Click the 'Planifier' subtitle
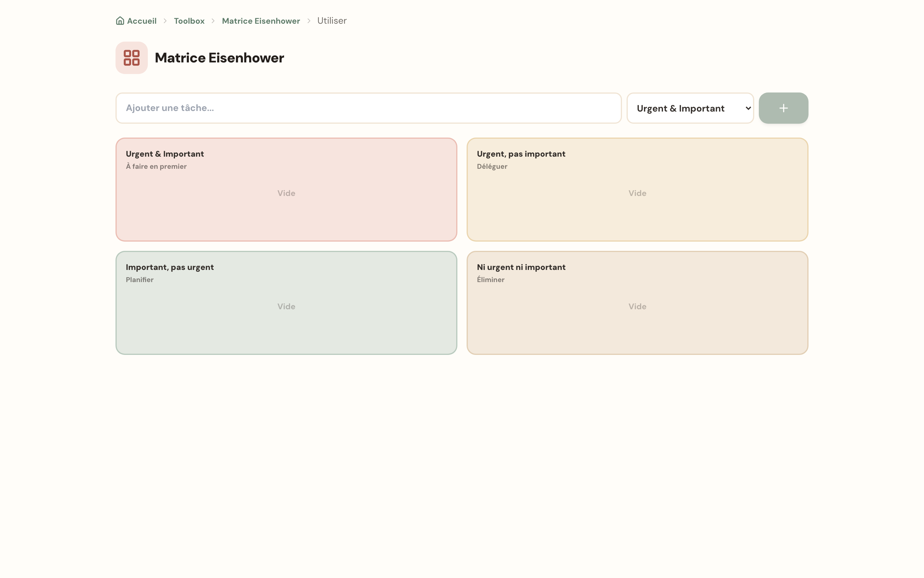The height and width of the screenshot is (578, 924). point(139,279)
